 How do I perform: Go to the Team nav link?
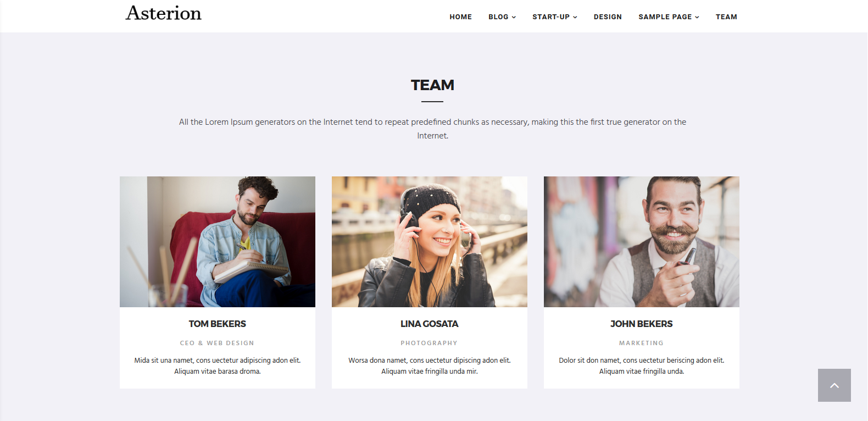pos(726,17)
